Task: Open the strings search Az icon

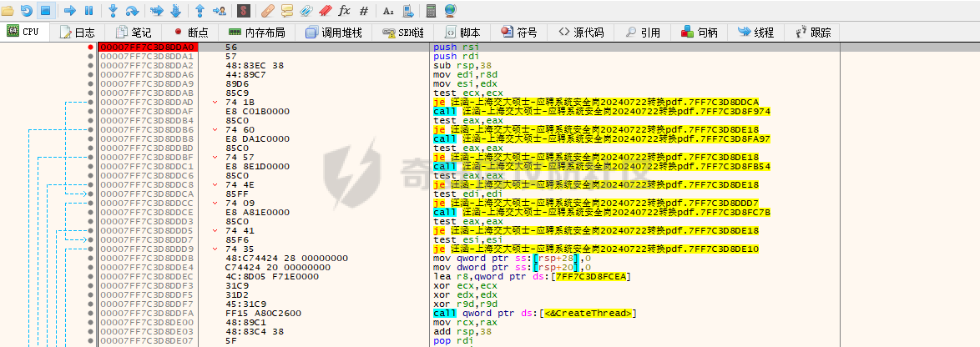Action: (388, 11)
